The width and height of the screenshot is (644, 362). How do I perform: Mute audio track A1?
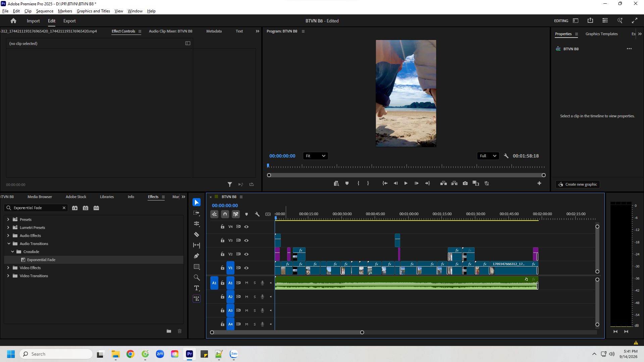(247, 283)
